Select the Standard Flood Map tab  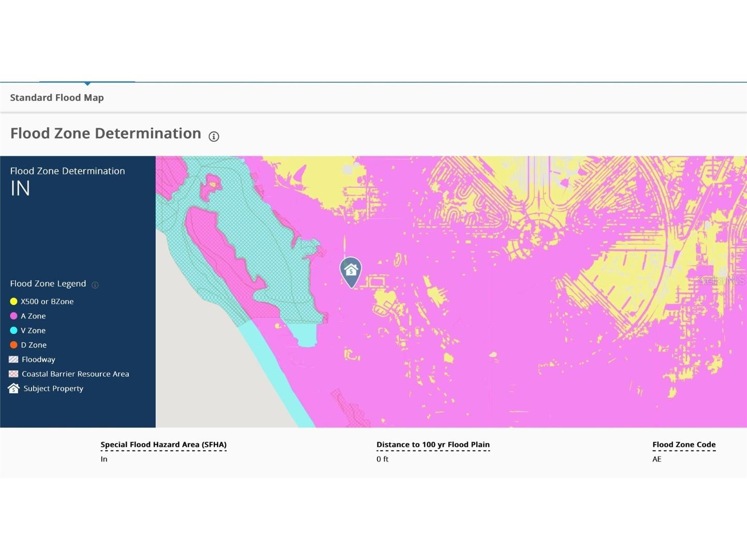[x=57, y=98]
